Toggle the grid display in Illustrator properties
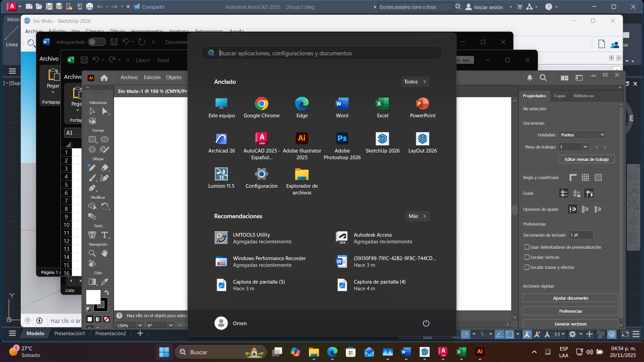Image resolution: width=644 pixels, height=362 pixels. click(585, 177)
